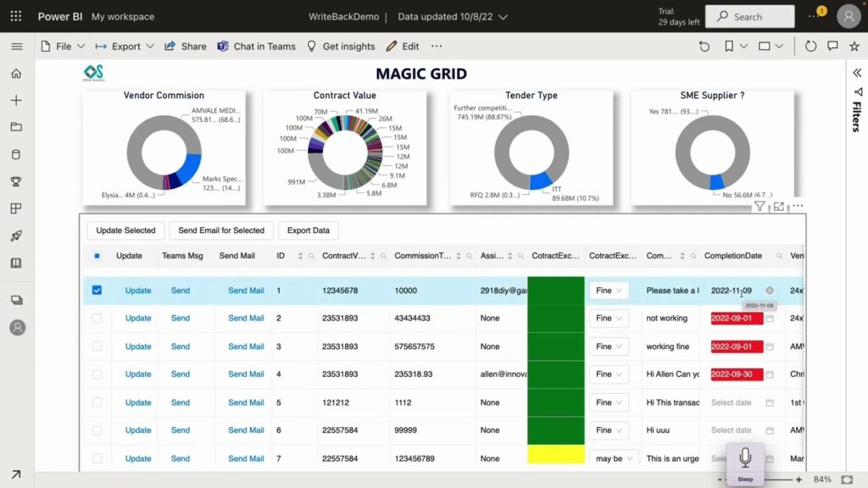Refresh visuals with circular arrow icon
This screenshot has height=488, width=868.
810,47
